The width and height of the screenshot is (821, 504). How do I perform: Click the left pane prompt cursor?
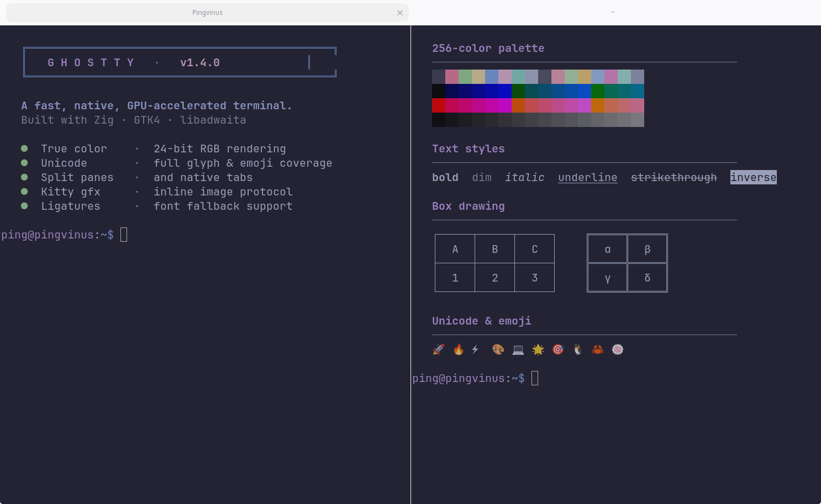click(x=124, y=235)
